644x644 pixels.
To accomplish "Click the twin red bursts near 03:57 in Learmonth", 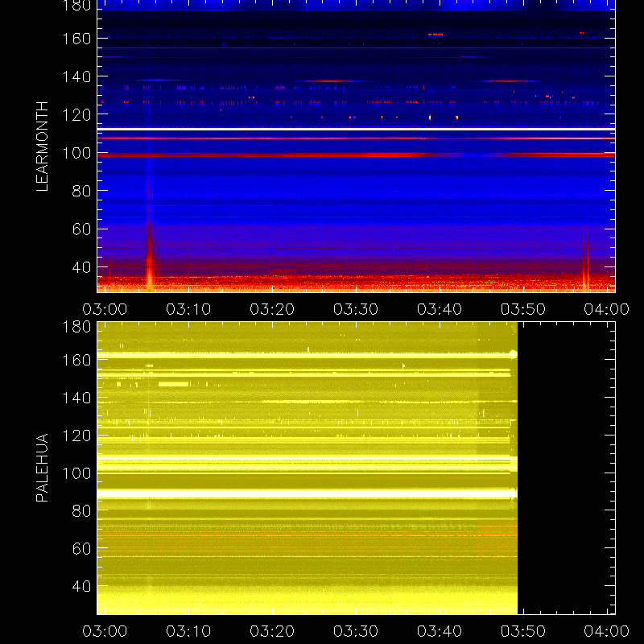I will pos(586,265).
